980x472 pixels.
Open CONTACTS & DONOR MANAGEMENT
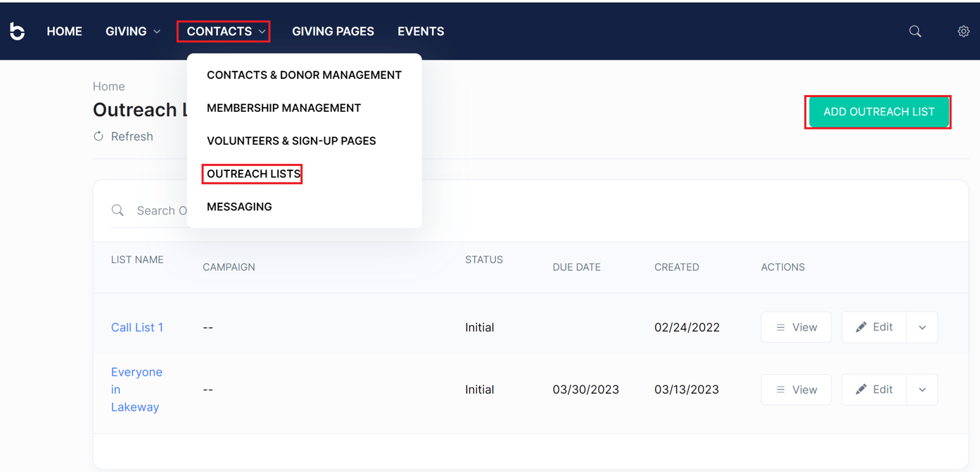coord(304,75)
